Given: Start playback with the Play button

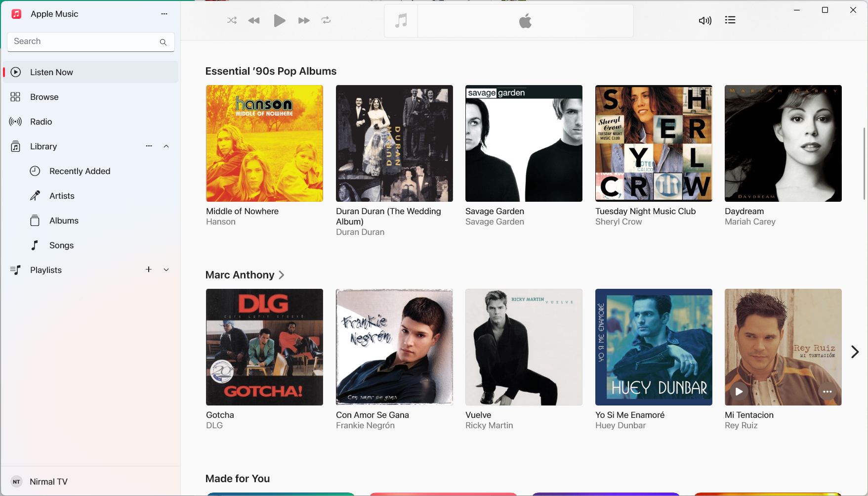Looking at the screenshot, I should click(x=279, y=20).
